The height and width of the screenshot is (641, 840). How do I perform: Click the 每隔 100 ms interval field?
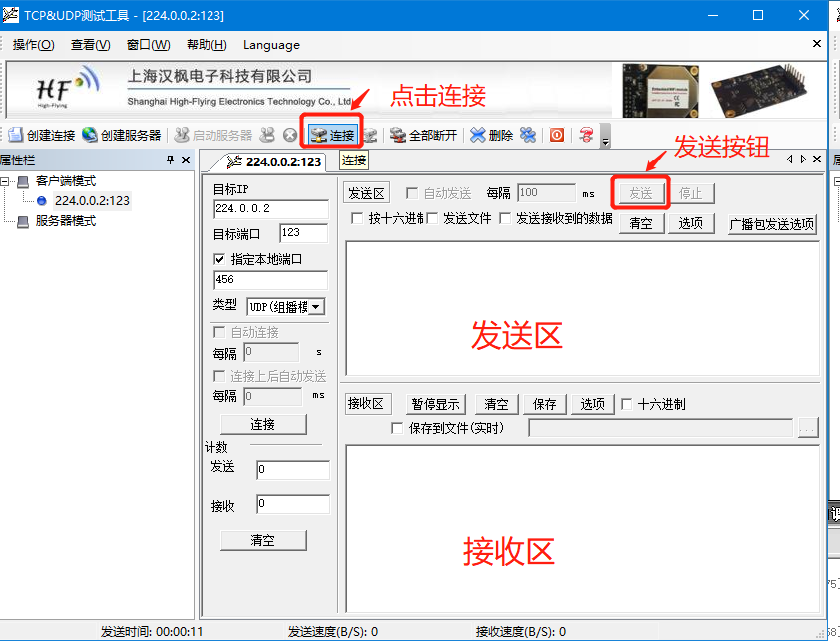coord(547,193)
